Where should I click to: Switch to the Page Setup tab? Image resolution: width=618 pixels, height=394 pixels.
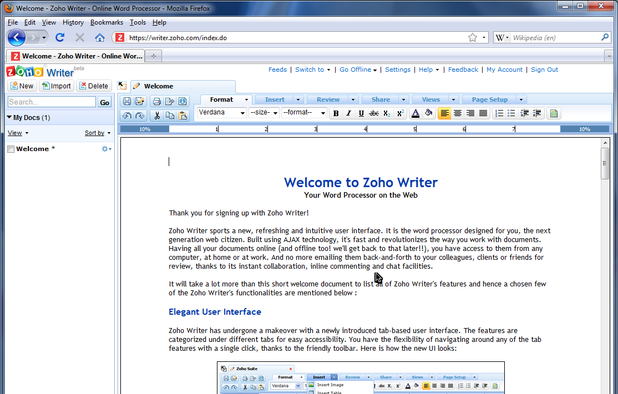[490, 100]
